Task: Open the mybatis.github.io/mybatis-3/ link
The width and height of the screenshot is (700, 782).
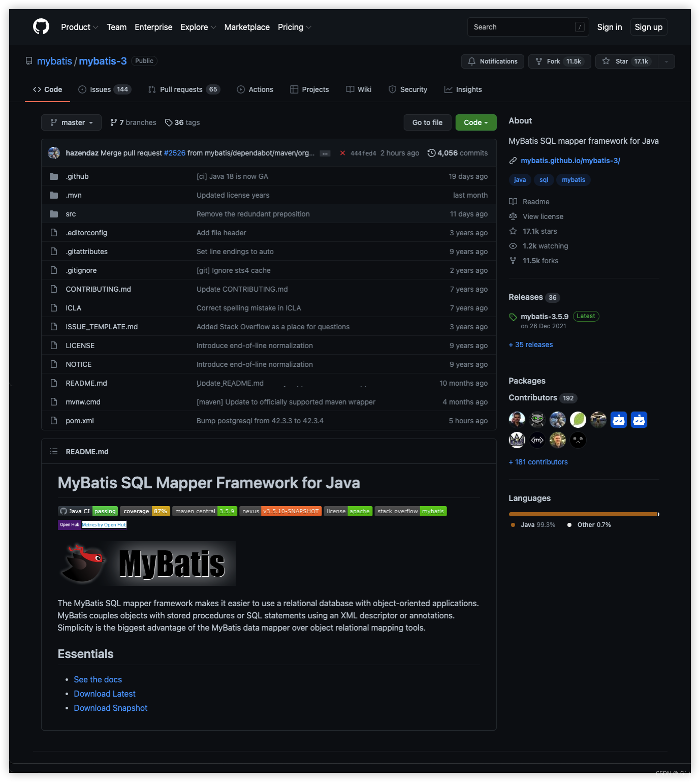Action: click(570, 161)
